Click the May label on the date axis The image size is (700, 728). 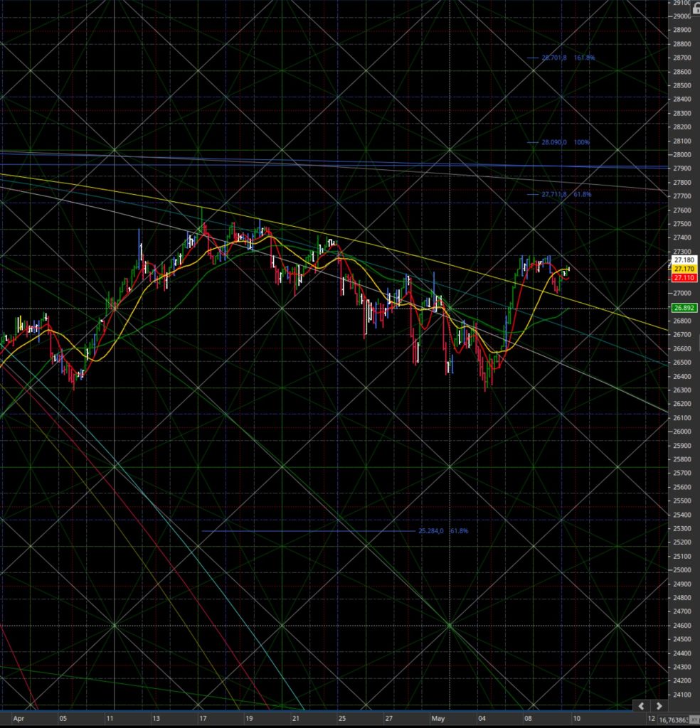[x=437, y=718]
